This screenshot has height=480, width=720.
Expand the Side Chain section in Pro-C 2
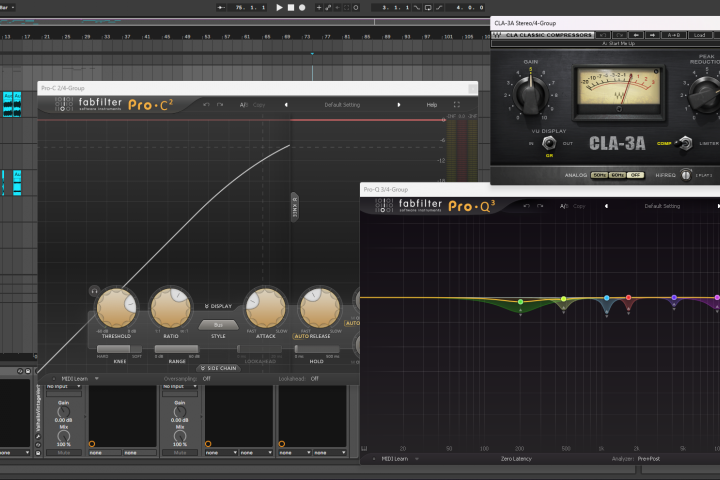click(218, 368)
